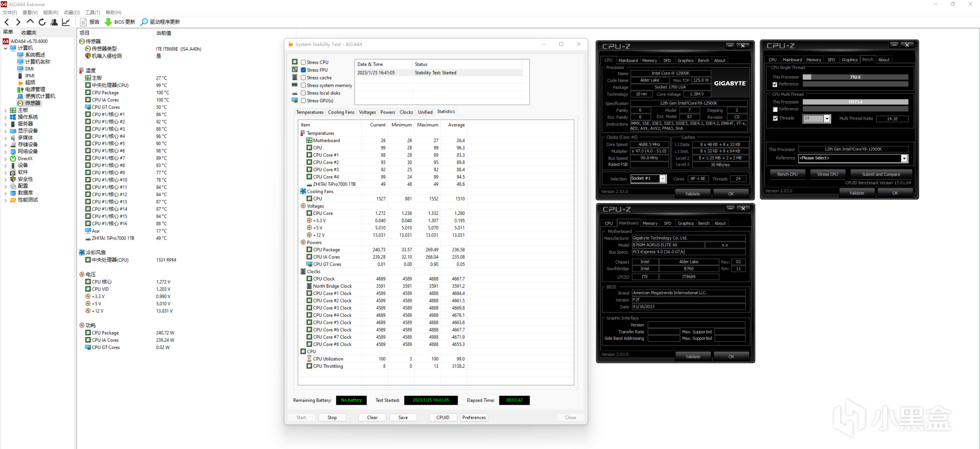Click the 驱动程序更新 magnifier icon

(x=144, y=22)
